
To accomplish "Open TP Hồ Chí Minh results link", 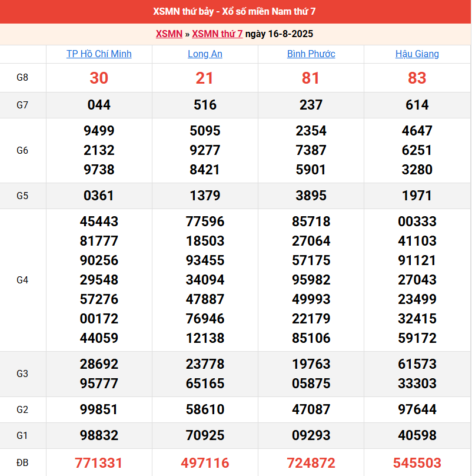I will pos(99,54).
